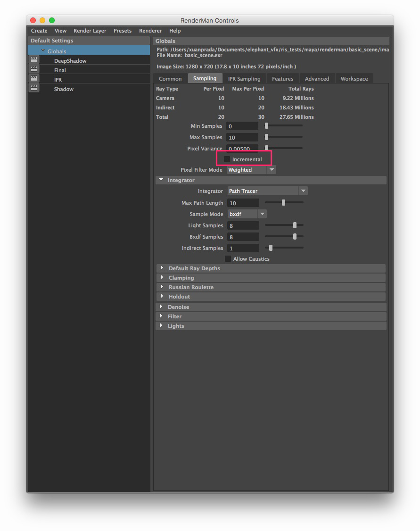Click the Max Samples input field
This screenshot has width=420, height=531.
tap(242, 137)
